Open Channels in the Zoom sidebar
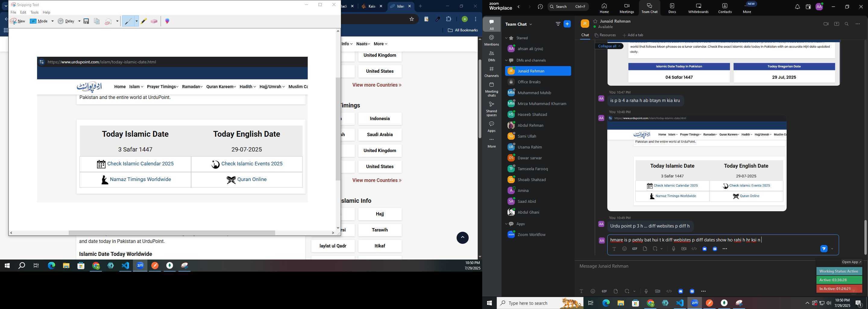Viewport: 868px width, 309px height. (x=492, y=72)
